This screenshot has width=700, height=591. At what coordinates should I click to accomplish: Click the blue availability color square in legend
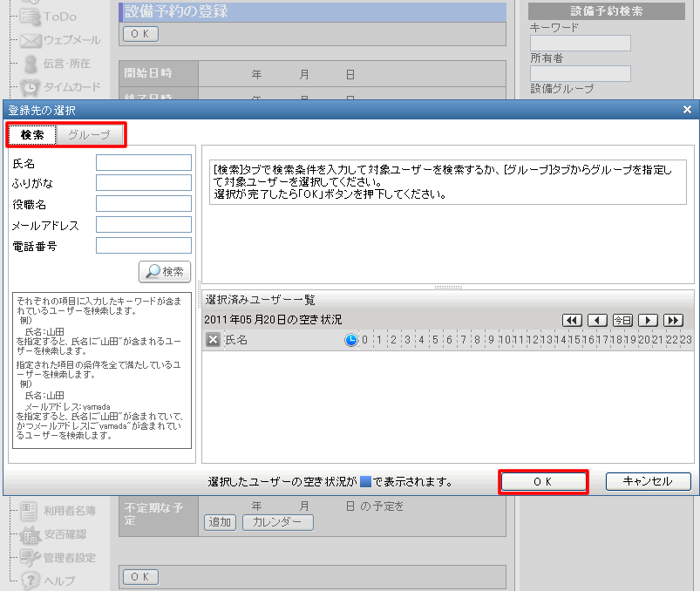click(366, 481)
